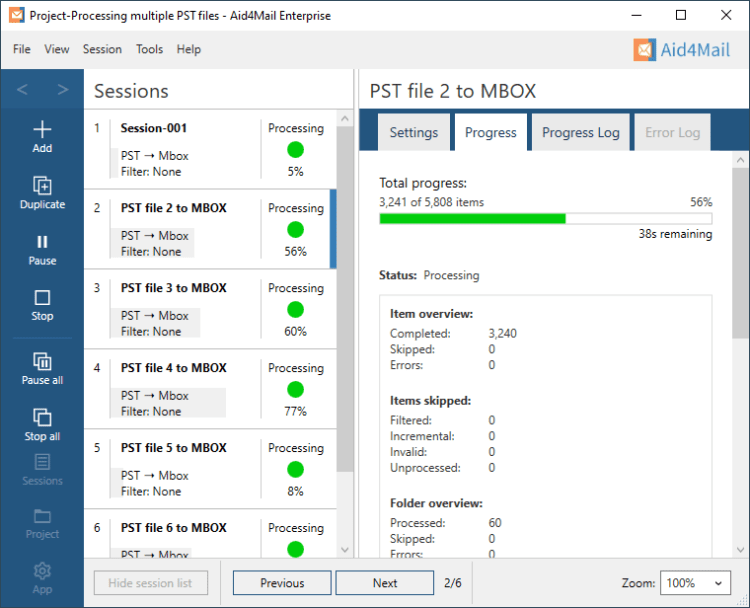Open the Session menu

pos(102,49)
